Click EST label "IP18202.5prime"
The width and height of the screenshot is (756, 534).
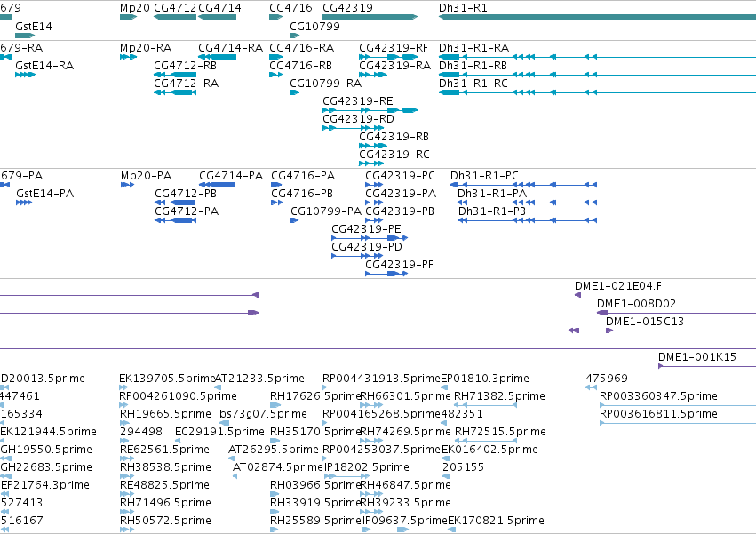(366, 468)
